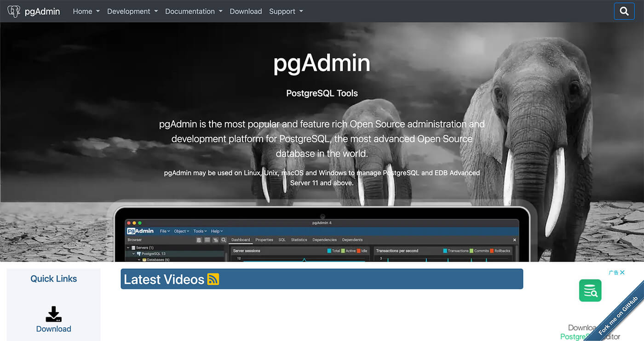Click the Quick Links heading

tap(54, 279)
